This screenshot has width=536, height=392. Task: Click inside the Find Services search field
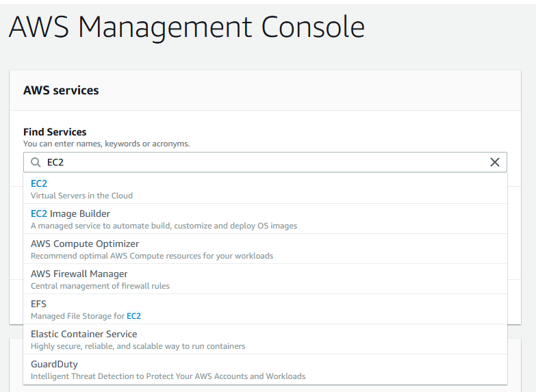click(x=265, y=162)
